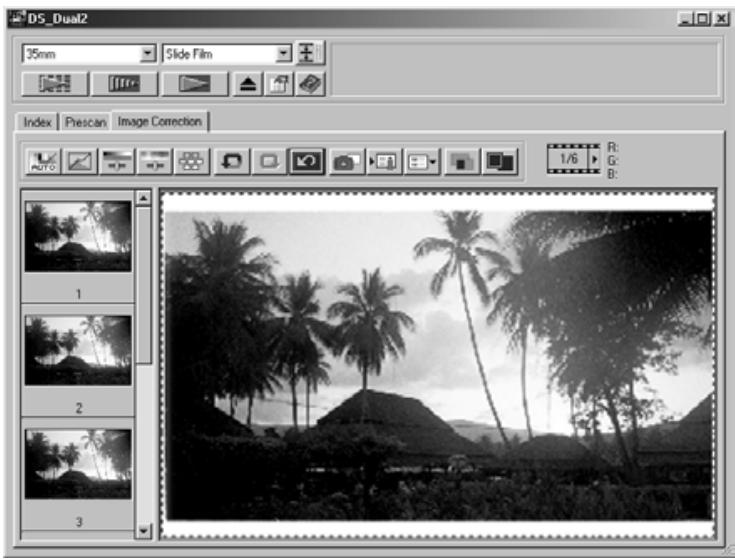This screenshot has height=559, width=735.
Task: Click the DS_Dual2 title bar icon
Action: click(x=18, y=19)
